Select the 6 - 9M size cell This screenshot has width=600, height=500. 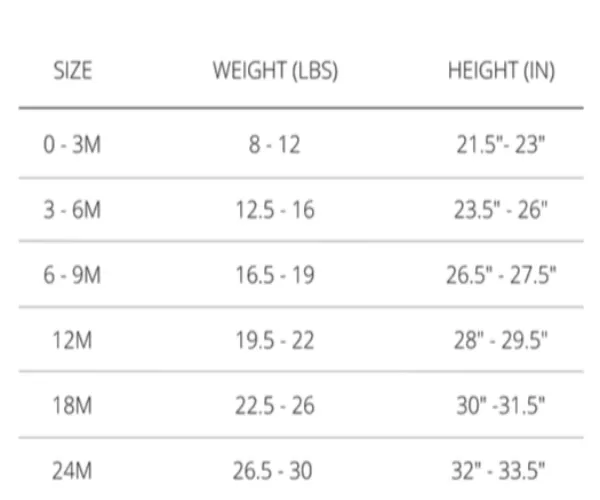(72, 275)
